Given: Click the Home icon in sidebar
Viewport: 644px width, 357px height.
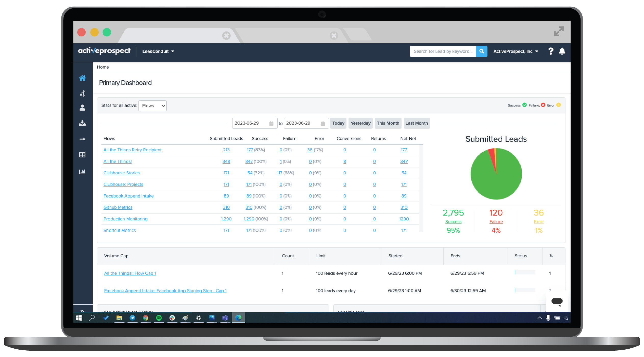Looking at the screenshot, I should click(x=82, y=78).
